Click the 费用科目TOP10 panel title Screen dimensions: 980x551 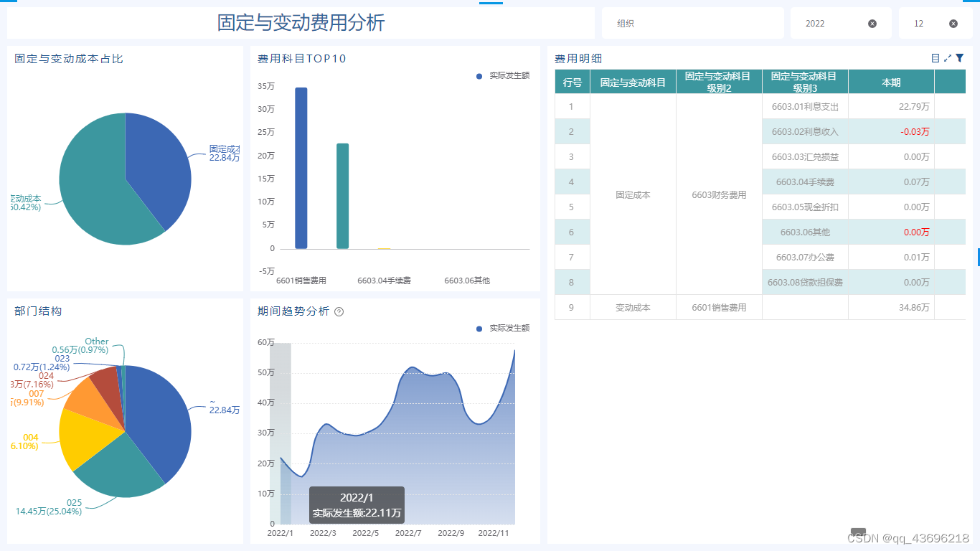[x=302, y=58]
